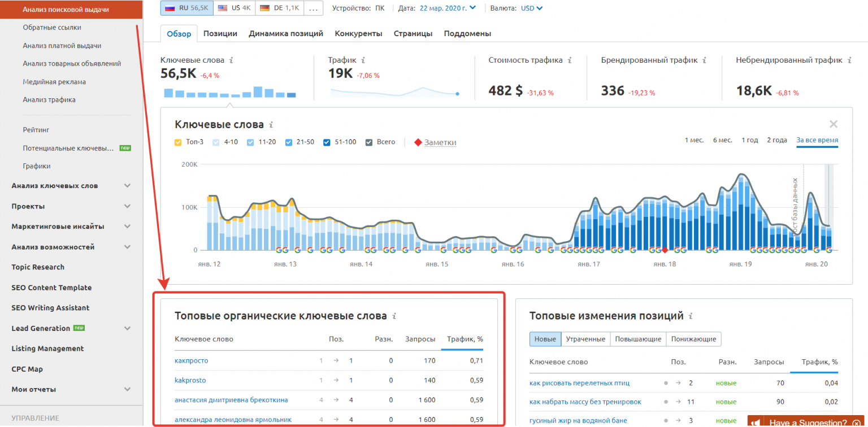868x427 pixels.
Task: Expand Анализ ключевых слов sidebar section
Action: click(127, 186)
